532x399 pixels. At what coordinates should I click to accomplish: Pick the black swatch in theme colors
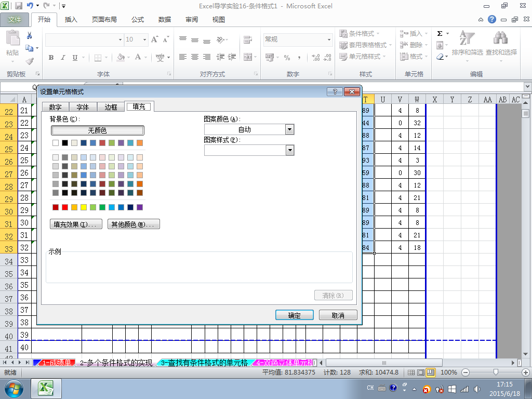coord(65,143)
